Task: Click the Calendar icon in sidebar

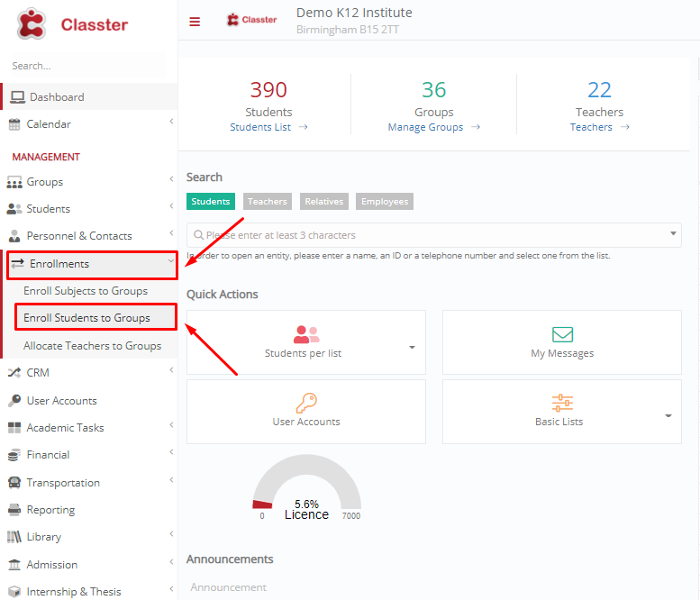Action: pos(14,124)
